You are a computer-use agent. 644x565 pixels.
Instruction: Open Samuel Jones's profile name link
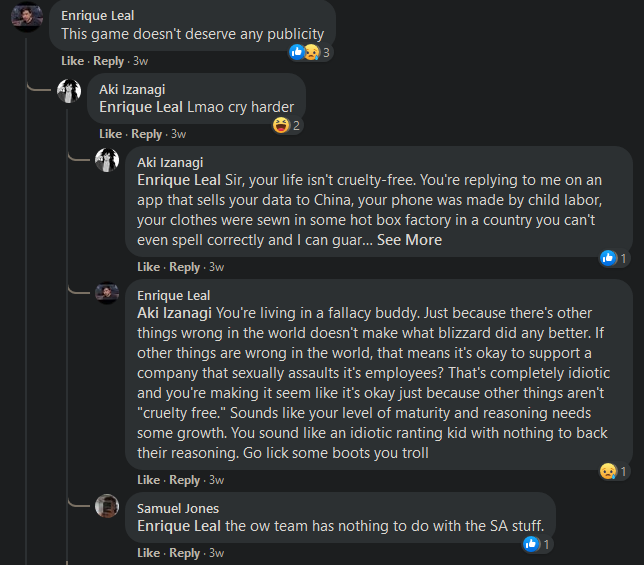(178, 508)
